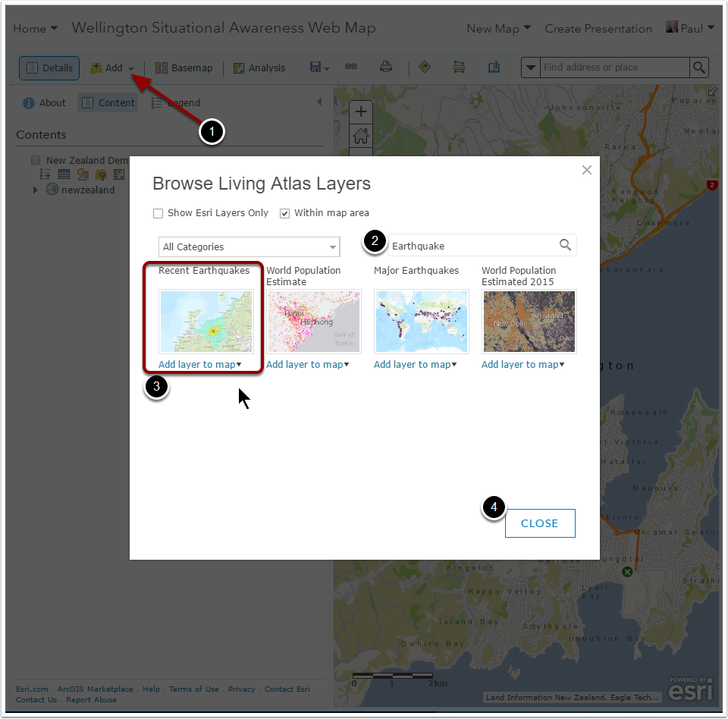Click the Contact Us footer link

click(x=36, y=699)
